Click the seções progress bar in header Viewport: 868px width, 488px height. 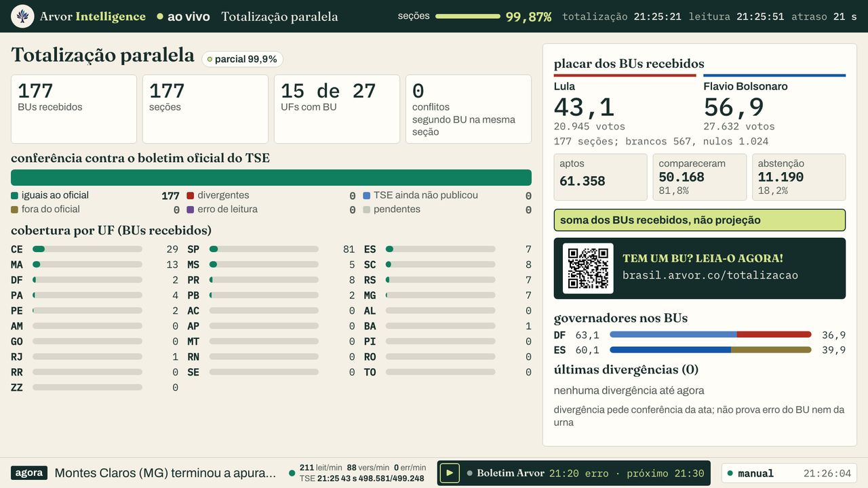pos(467,16)
